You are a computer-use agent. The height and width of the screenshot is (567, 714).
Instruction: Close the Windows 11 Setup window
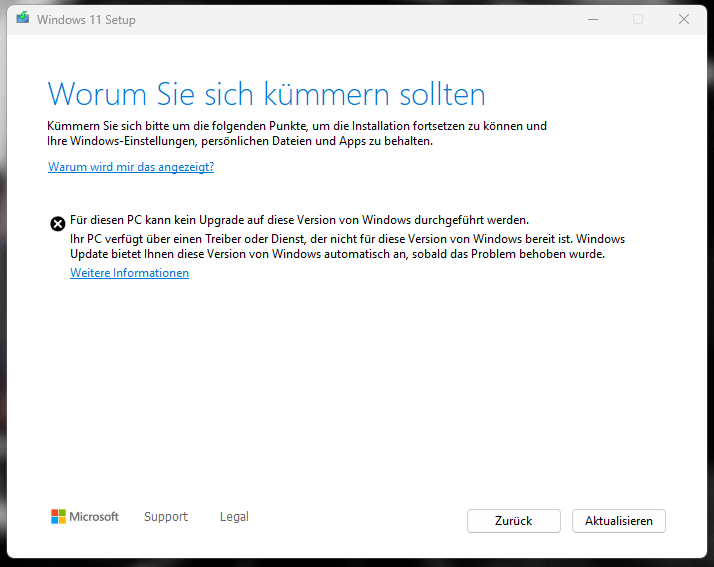pos(683,19)
